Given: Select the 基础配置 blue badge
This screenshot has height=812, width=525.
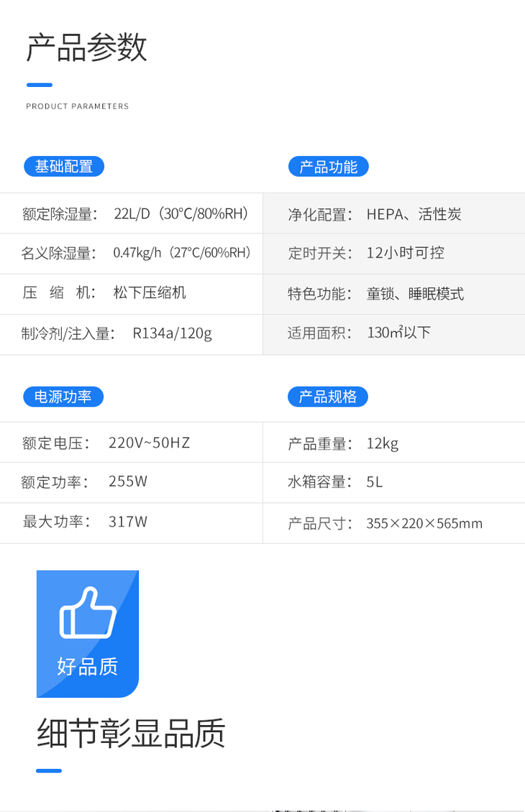Looking at the screenshot, I should coord(64,167).
